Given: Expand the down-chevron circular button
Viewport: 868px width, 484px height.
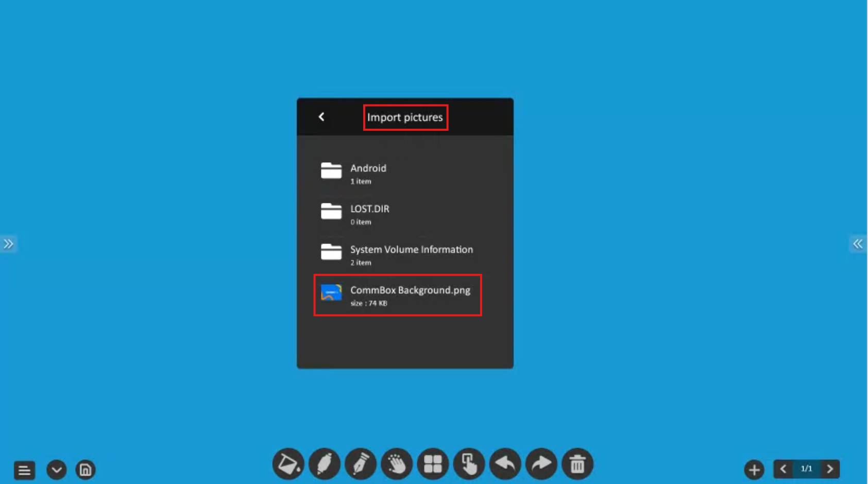Looking at the screenshot, I should pyautogui.click(x=56, y=470).
